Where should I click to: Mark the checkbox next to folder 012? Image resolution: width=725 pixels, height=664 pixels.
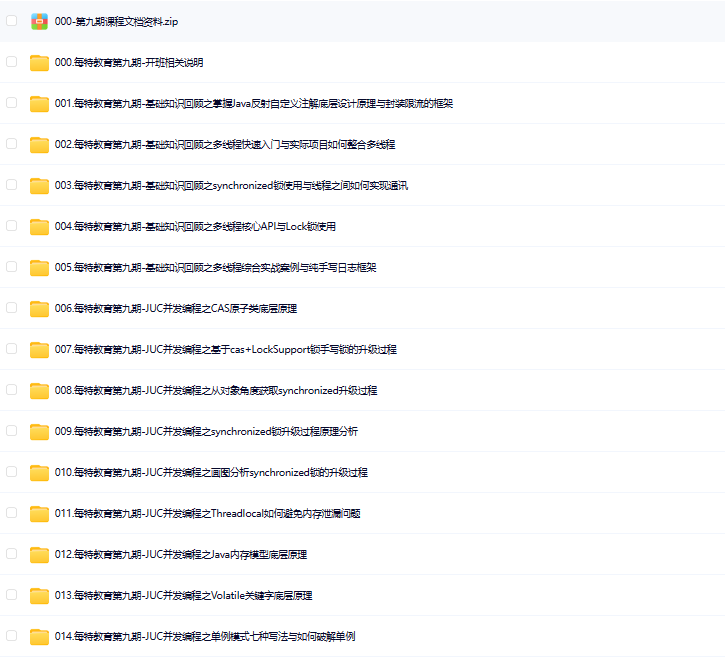12,553
